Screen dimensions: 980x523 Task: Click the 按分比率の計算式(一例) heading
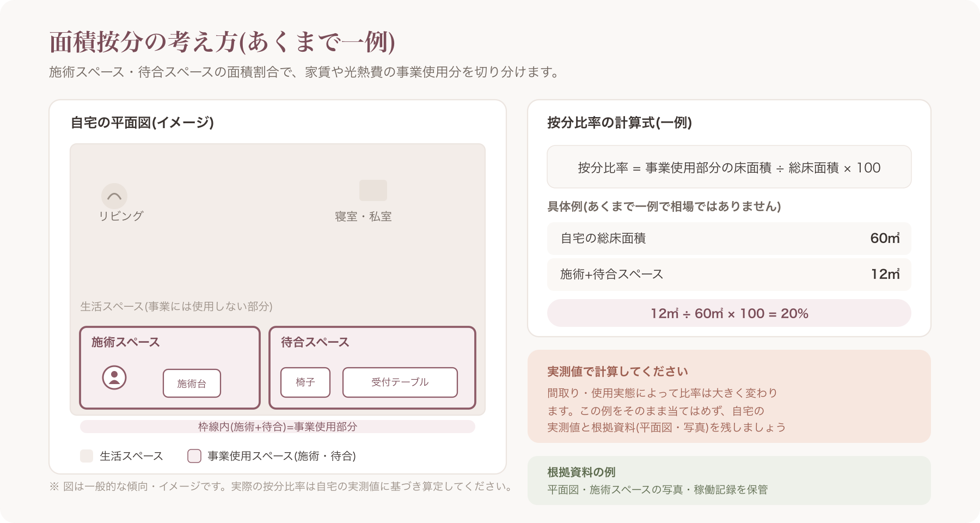620,123
